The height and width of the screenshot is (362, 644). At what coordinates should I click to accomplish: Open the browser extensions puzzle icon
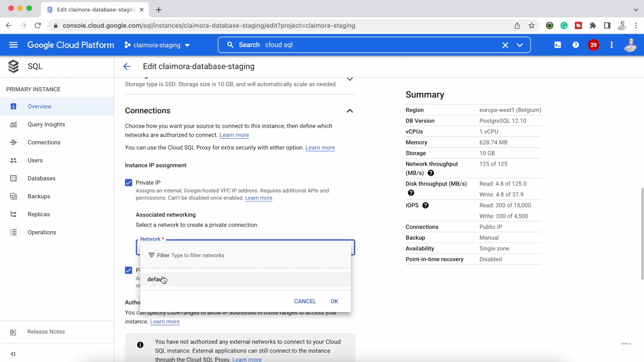point(593,25)
